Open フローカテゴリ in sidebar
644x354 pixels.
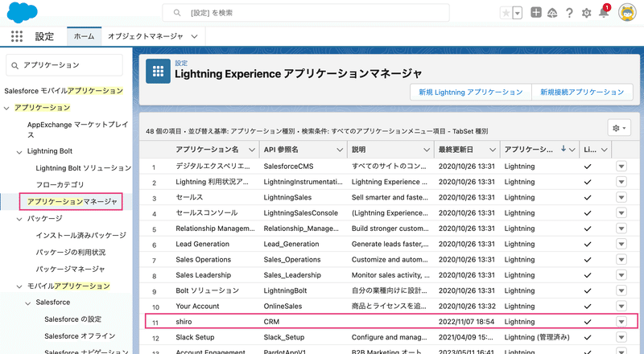pyautogui.click(x=60, y=185)
